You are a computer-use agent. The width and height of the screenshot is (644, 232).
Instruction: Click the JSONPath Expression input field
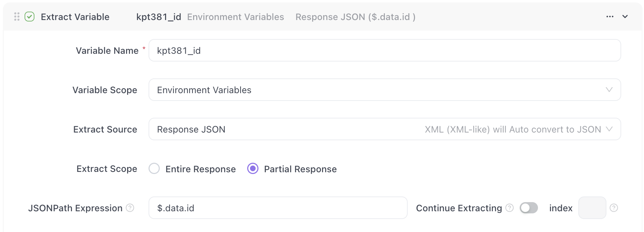[x=278, y=208]
